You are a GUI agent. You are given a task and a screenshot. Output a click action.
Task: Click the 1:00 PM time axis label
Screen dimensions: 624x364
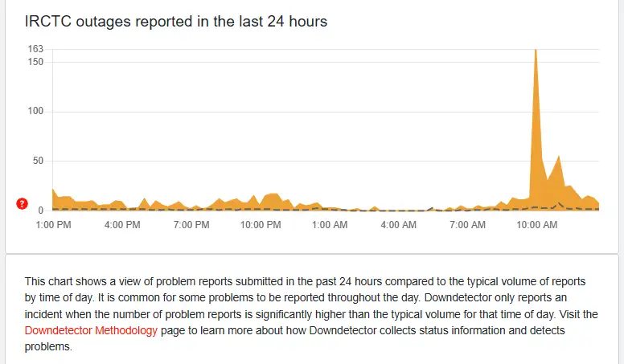54,225
